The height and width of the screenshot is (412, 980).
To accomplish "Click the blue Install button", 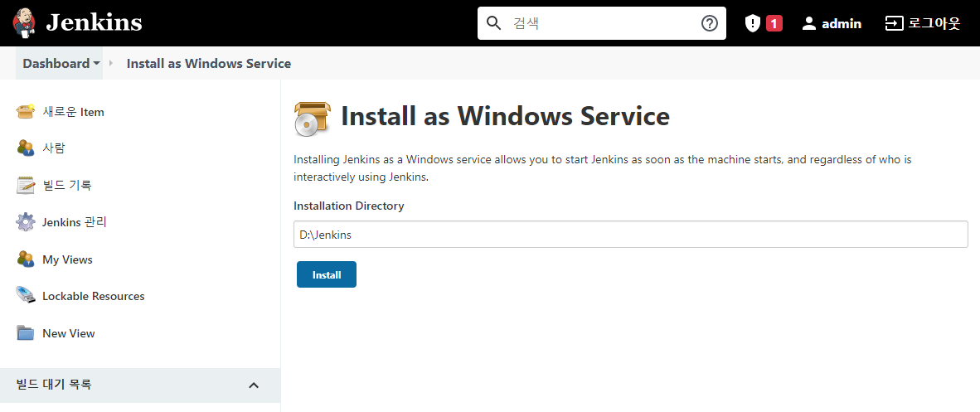I will point(326,274).
